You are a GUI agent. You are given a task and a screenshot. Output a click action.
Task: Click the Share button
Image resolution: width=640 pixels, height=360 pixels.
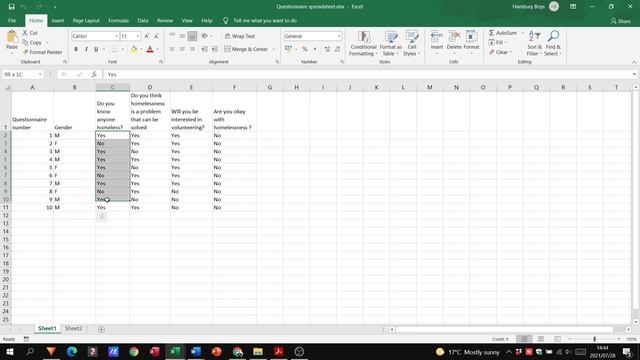tap(621, 21)
